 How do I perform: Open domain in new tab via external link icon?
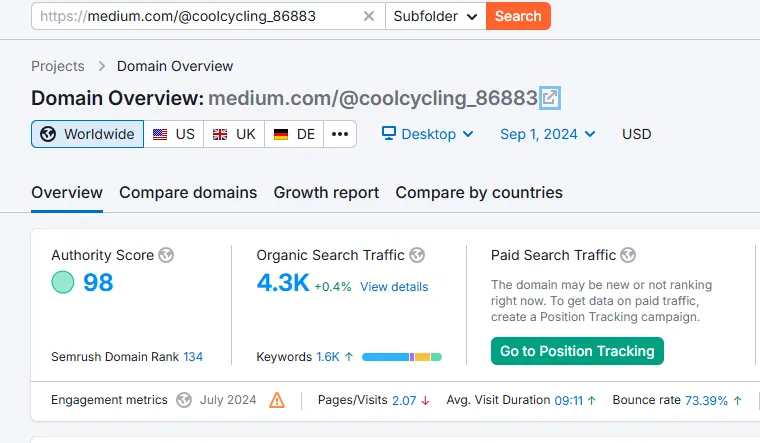[550, 98]
